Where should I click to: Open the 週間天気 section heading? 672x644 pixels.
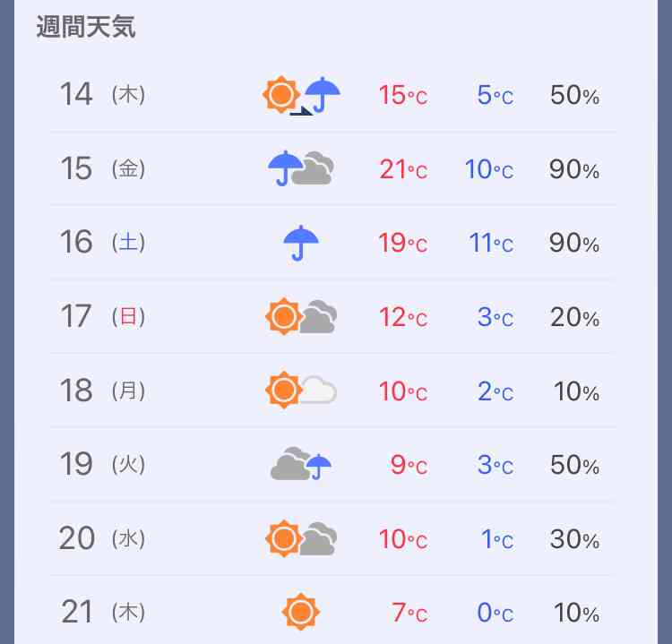click(86, 27)
